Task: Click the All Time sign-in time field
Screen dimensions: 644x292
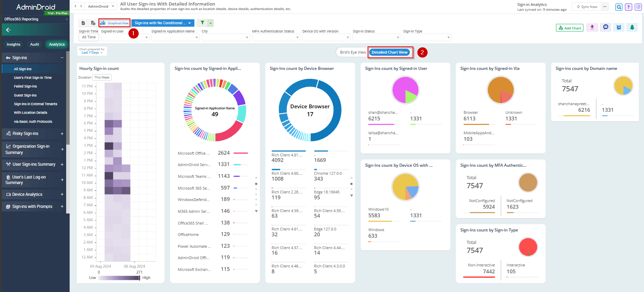Action: (x=89, y=37)
